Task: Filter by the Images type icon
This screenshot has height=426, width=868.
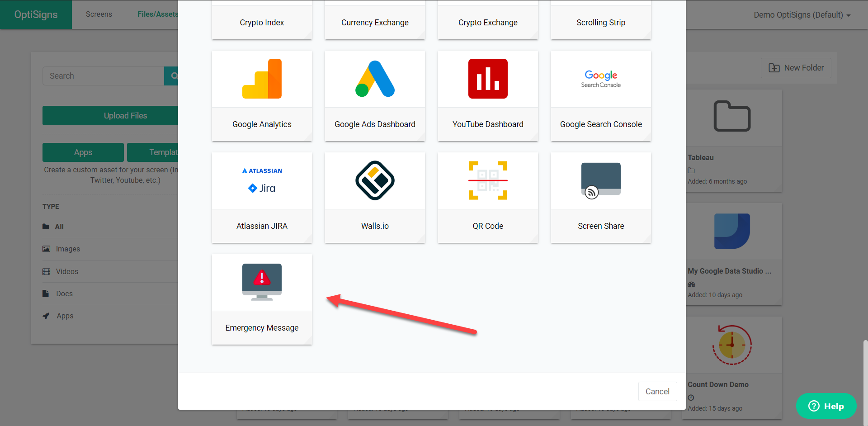Action: [46, 249]
